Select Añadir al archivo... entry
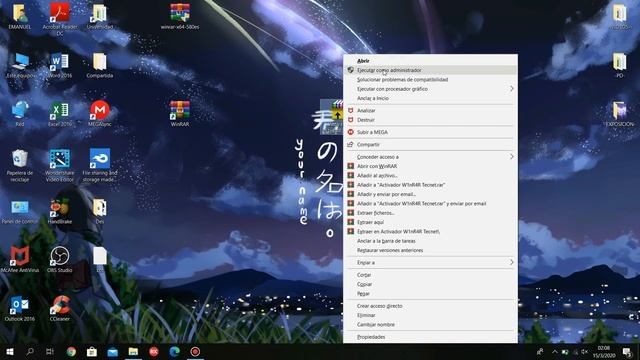Viewport: 640px width, 360px height. coord(431,176)
